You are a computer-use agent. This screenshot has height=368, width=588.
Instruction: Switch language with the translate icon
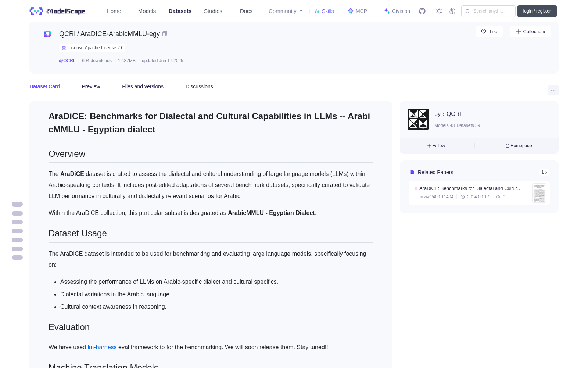453,11
